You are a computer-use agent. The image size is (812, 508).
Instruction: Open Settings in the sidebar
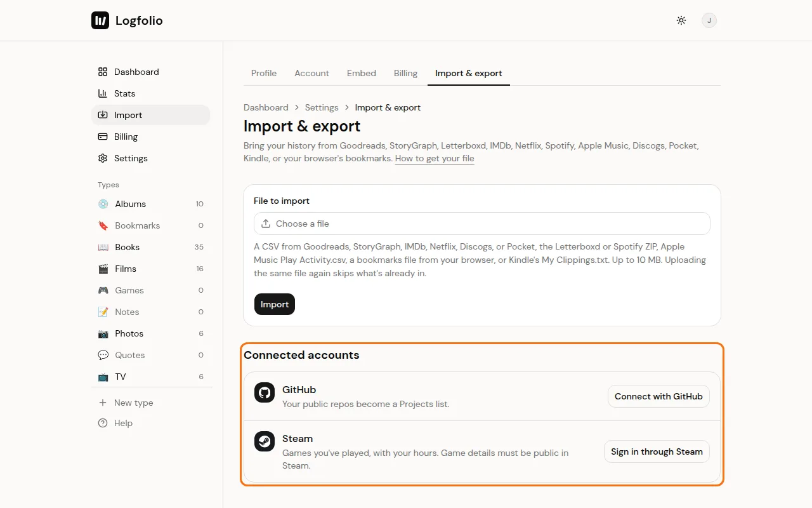point(151,158)
